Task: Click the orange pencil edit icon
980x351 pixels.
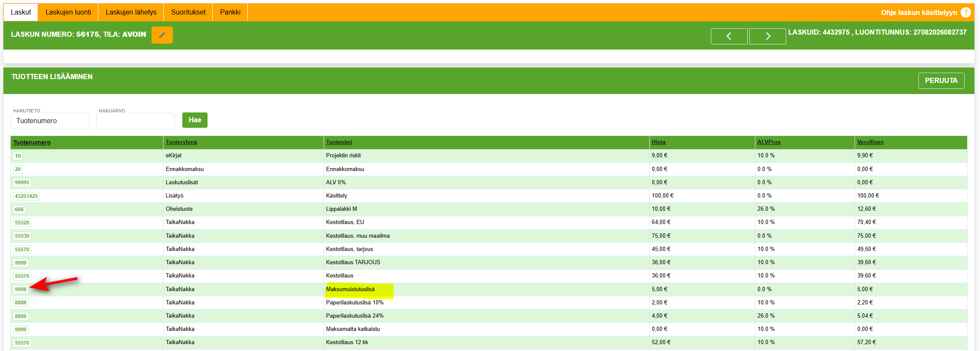Action: click(162, 35)
